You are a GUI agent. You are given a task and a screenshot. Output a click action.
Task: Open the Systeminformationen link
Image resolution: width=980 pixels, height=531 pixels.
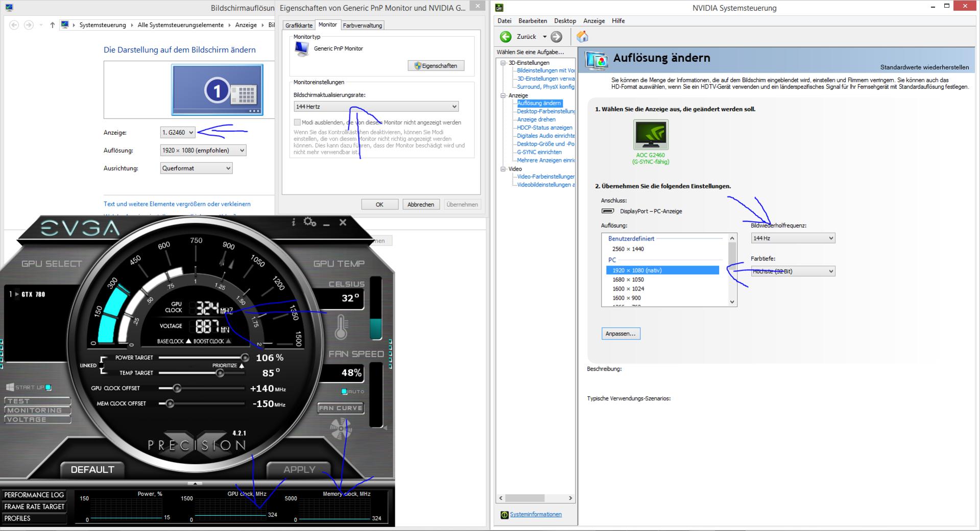click(x=536, y=515)
